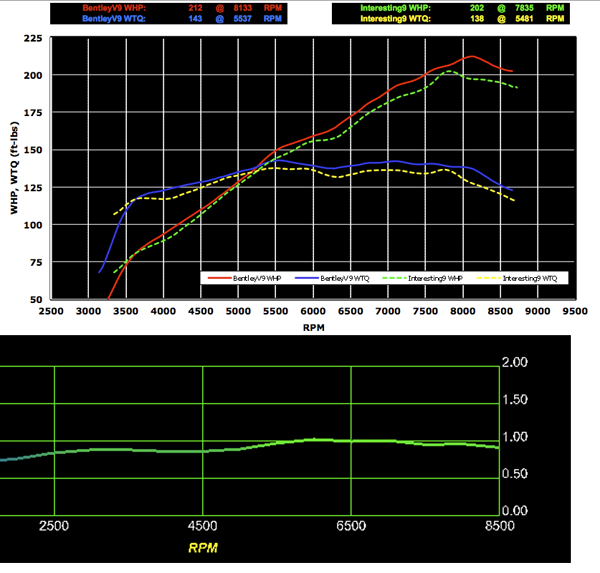Click the 5500 RPM axis label

click(x=276, y=311)
